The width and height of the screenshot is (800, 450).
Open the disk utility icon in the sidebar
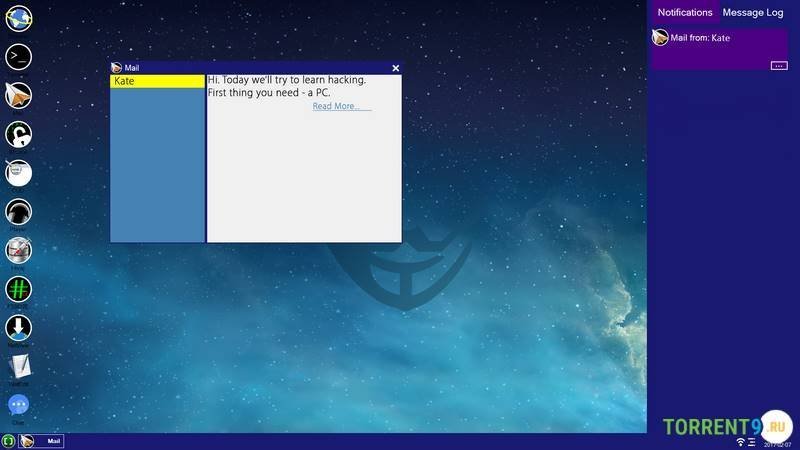coord(19,250)
